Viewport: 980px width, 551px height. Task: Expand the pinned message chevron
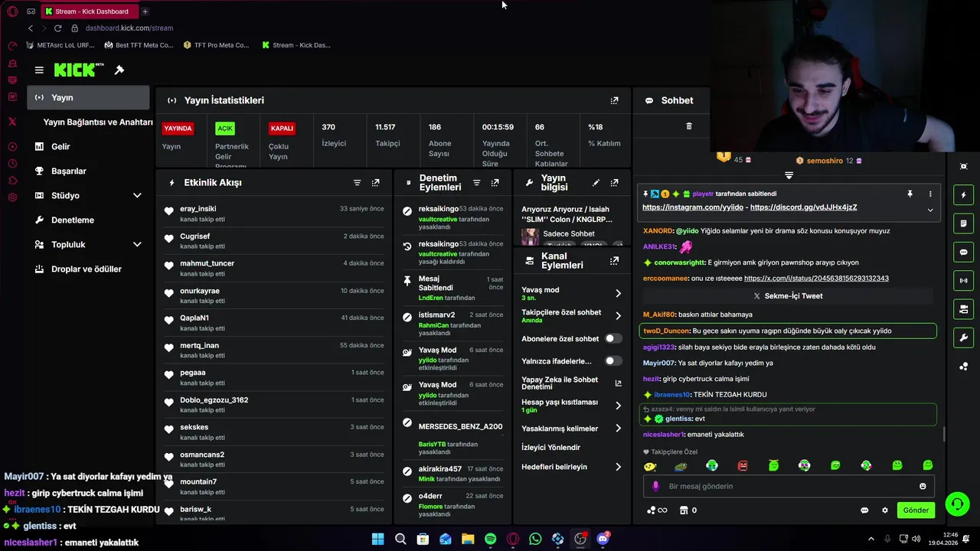[x=930, y=210]
